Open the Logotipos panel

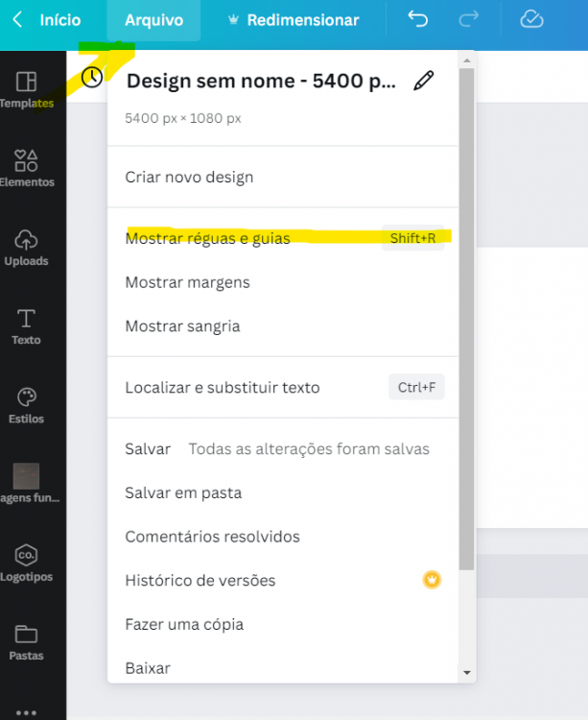click(27, 563)
